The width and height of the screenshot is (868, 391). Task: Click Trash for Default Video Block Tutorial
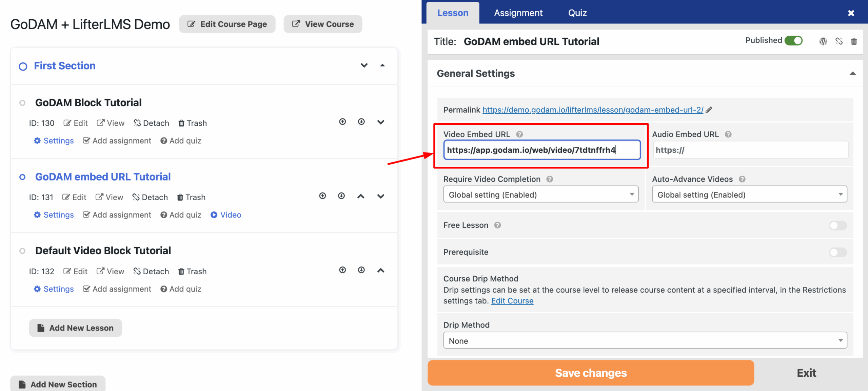click(x=192, y=271)
